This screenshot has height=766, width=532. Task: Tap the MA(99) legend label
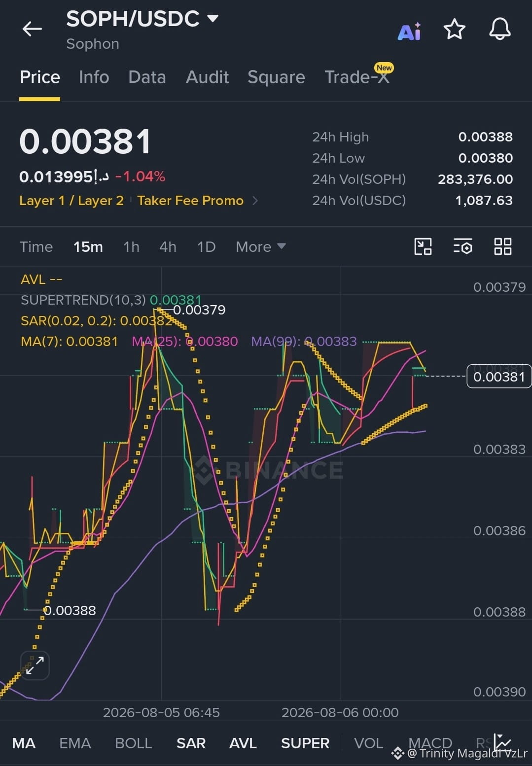(304, 341)
